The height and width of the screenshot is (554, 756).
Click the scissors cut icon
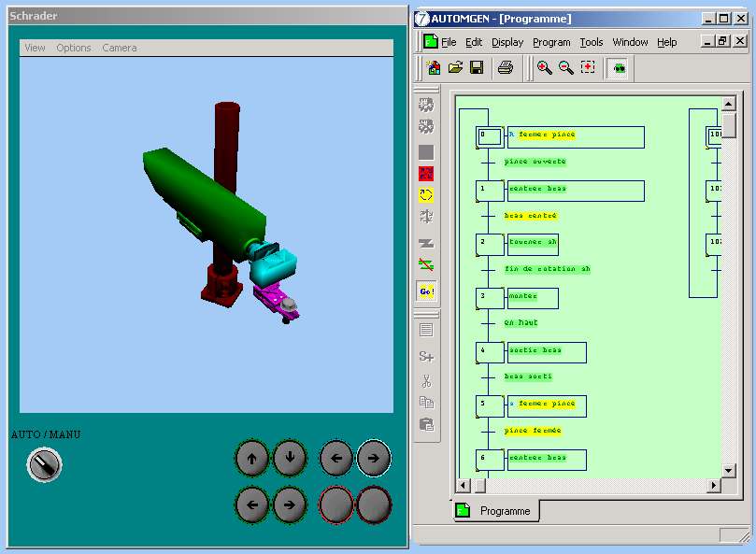[x=426, y=380]
